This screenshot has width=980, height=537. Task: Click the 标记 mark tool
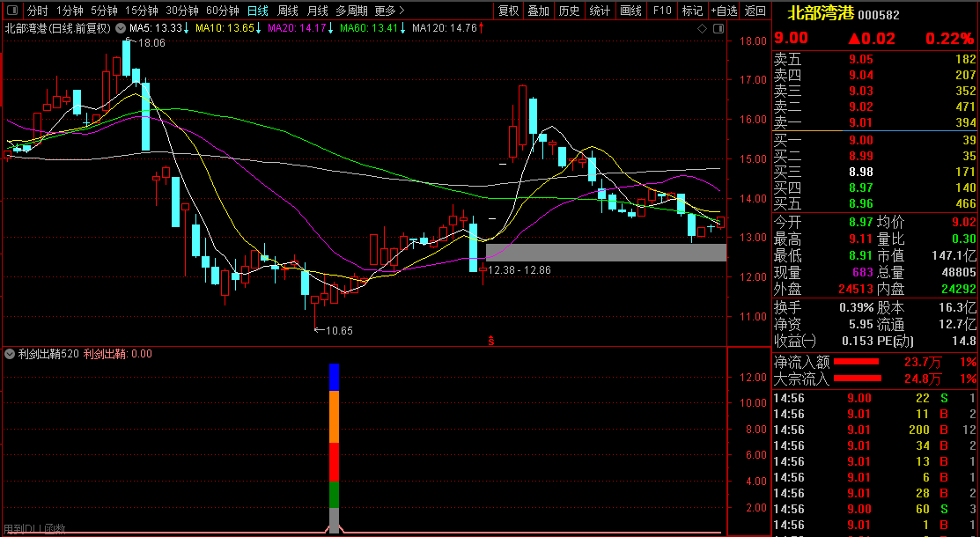[x=693, y=11]
